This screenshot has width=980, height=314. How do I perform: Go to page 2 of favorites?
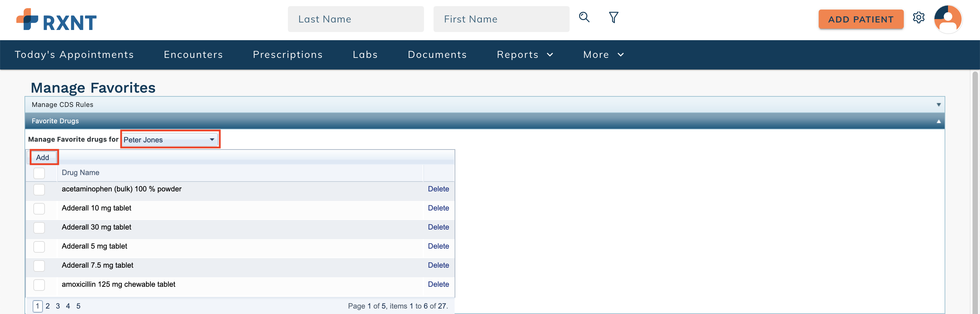point(48,306)
